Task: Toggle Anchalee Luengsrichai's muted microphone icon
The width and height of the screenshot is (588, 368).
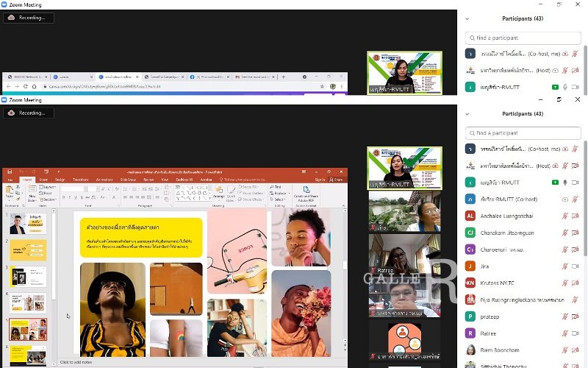Action: (565, 216)
